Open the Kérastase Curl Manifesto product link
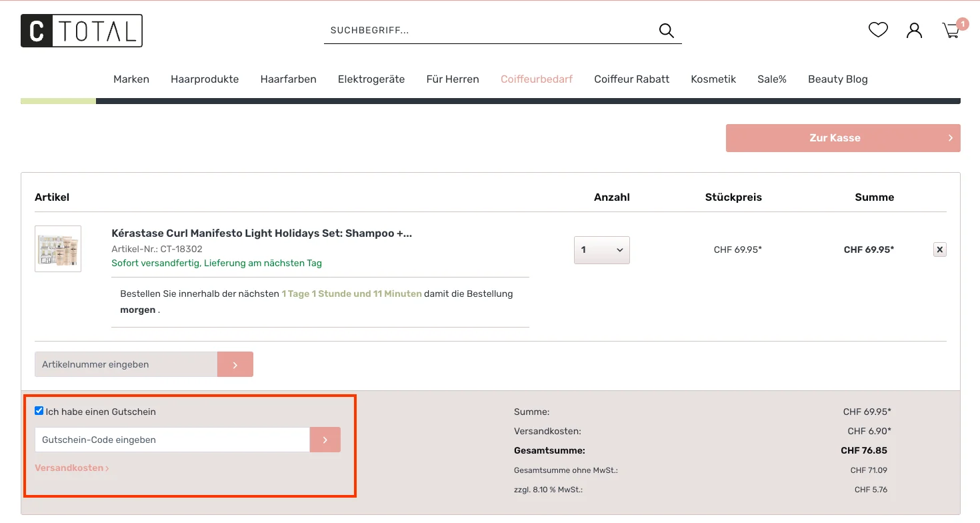Screen dimensions: 980x523 (261, 233)
